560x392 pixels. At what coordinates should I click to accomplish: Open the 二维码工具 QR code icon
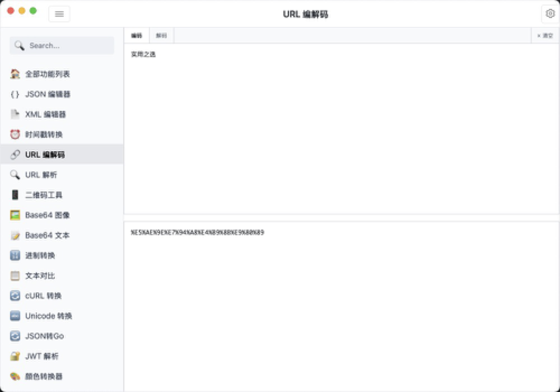pyautogui.click(x=16, y=195)
